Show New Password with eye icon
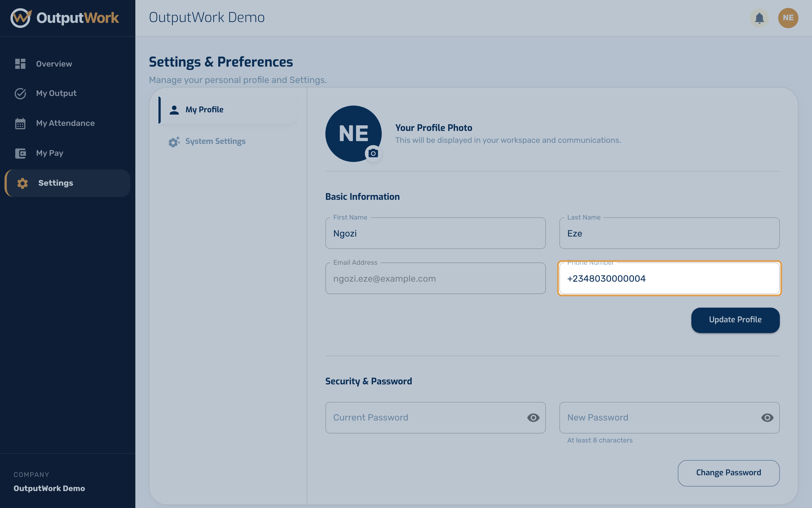Screen dimensions: 812x508 click(x=767, y=418)
